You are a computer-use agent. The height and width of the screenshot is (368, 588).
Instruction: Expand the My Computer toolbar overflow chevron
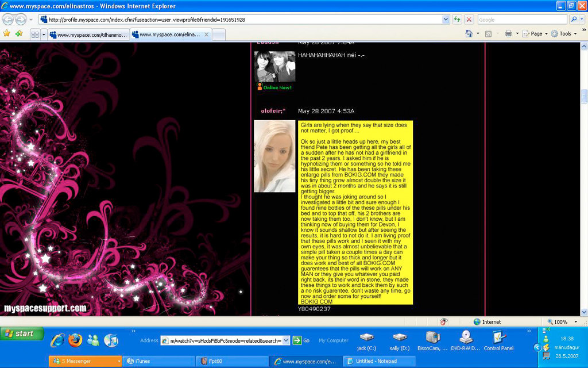coord(529,331)
